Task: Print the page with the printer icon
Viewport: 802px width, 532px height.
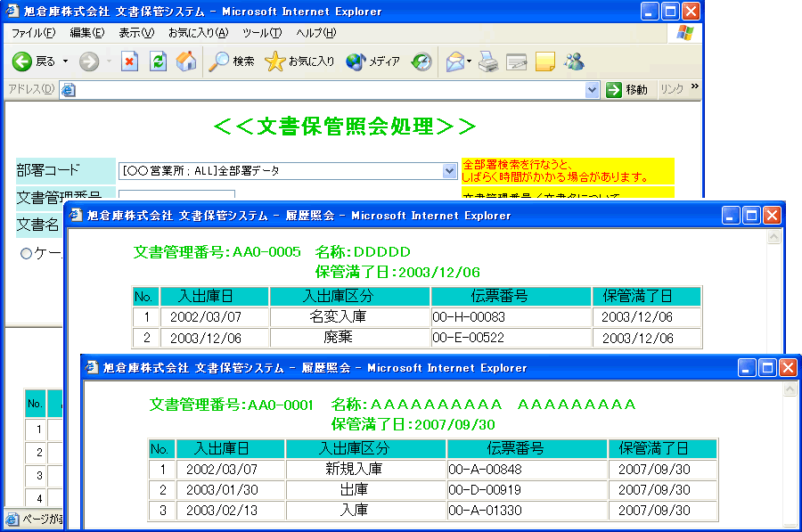Action: [488, 61]
